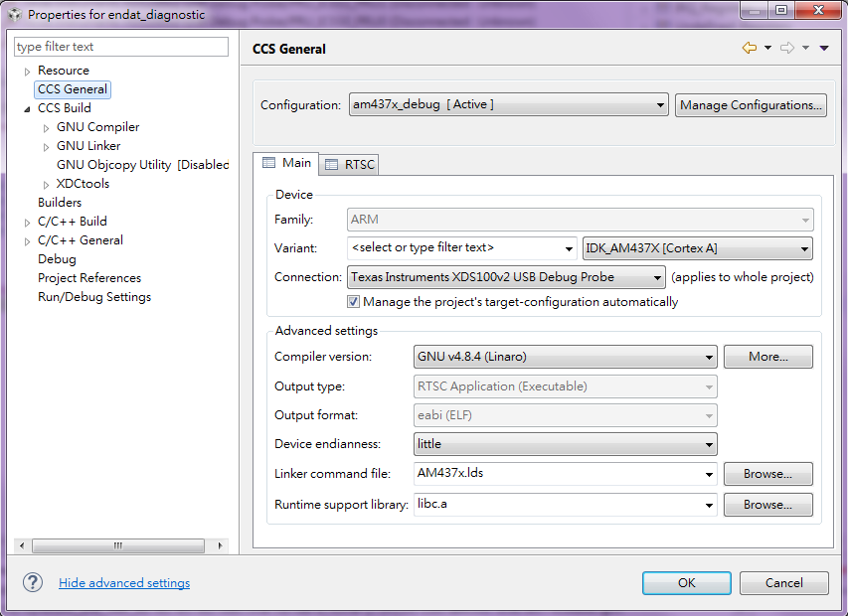The height and width of the screenshot is (616, 848).
Task: Click the horizontal scrollbar in tree panel
Action: [118, 545]
